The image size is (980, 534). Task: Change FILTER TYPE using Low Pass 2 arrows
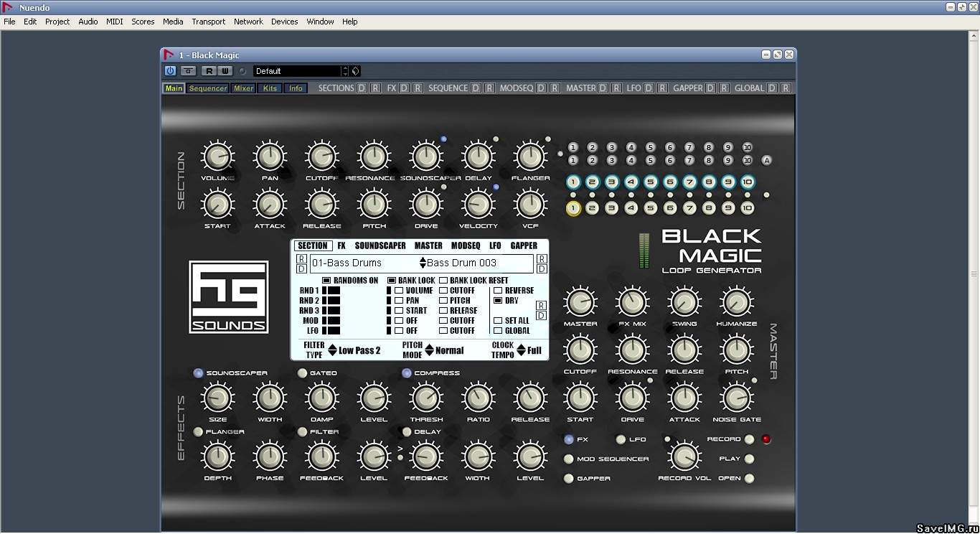[332, 350]
